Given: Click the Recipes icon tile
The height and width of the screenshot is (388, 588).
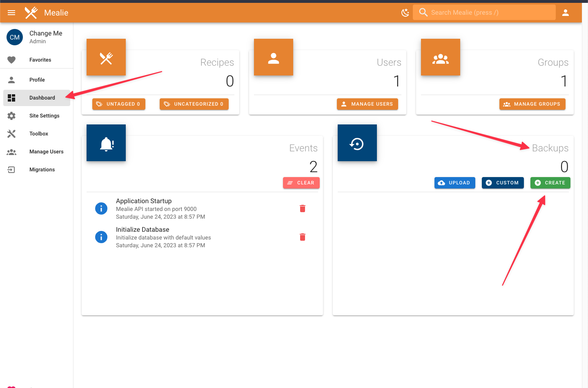Looking at the screenshot, I should (x=106, y=58).
